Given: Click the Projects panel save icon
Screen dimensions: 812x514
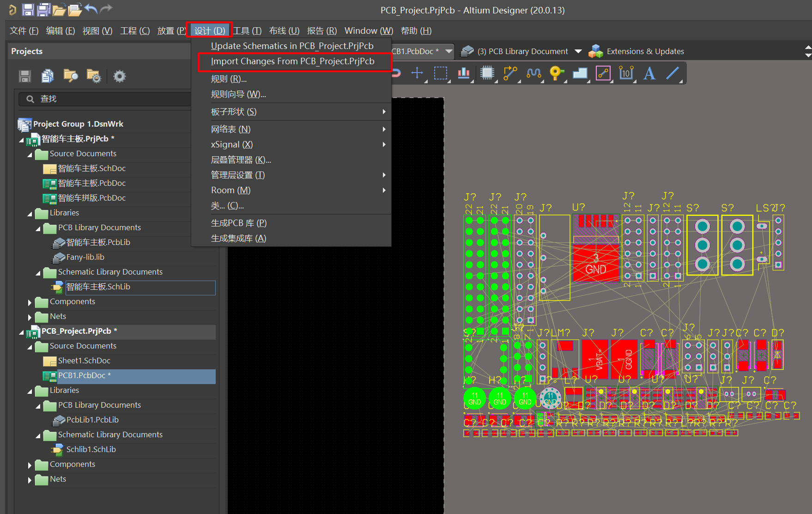Looking at the screenshot, I should click(25, 76).
